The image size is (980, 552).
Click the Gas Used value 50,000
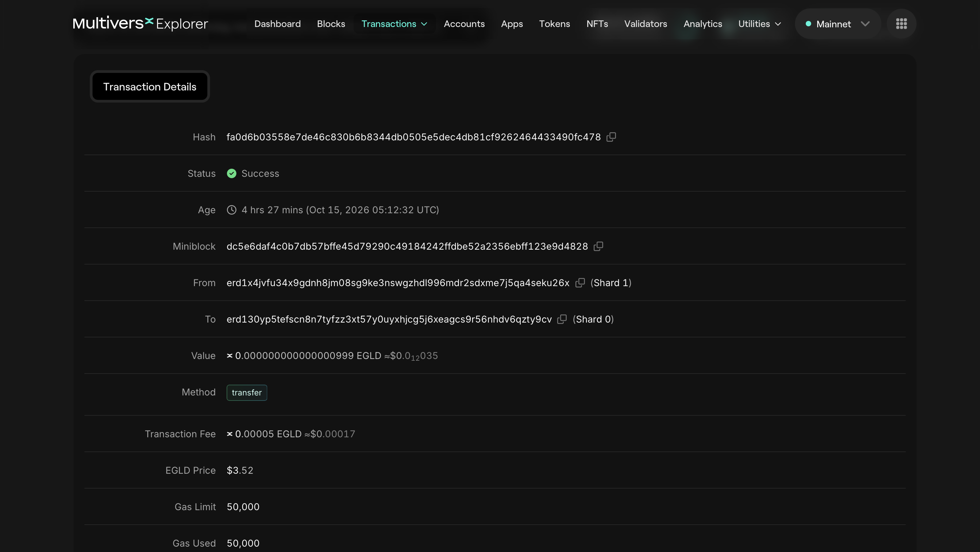point(243,543)
